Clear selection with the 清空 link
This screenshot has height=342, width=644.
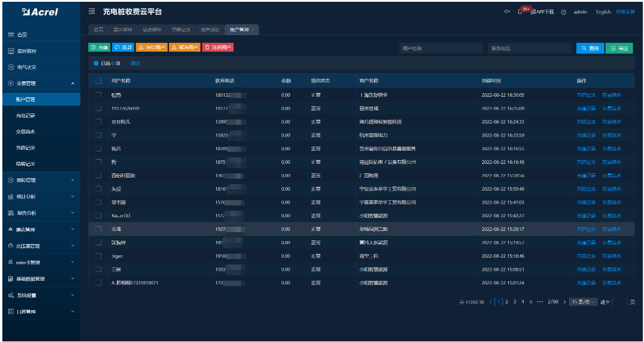[135, 64]
